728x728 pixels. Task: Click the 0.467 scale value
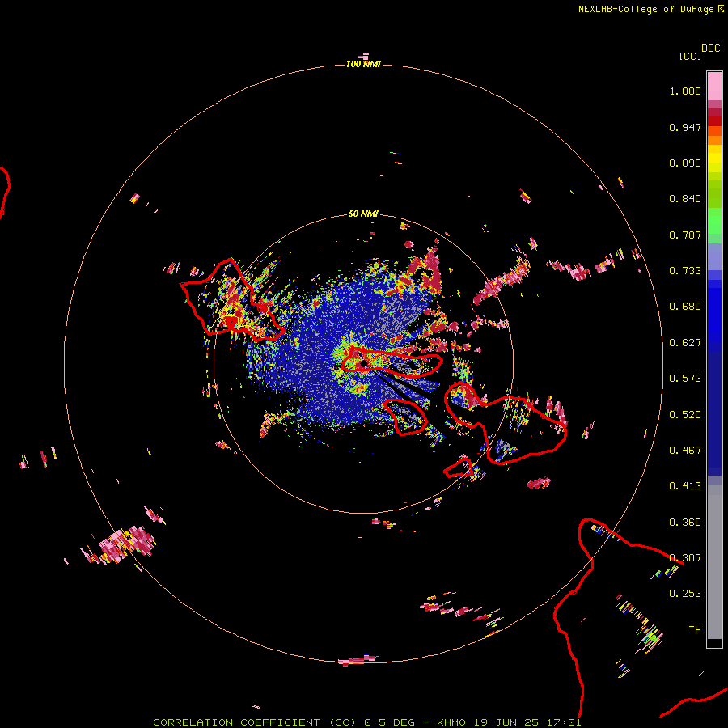tap(685, 451)
